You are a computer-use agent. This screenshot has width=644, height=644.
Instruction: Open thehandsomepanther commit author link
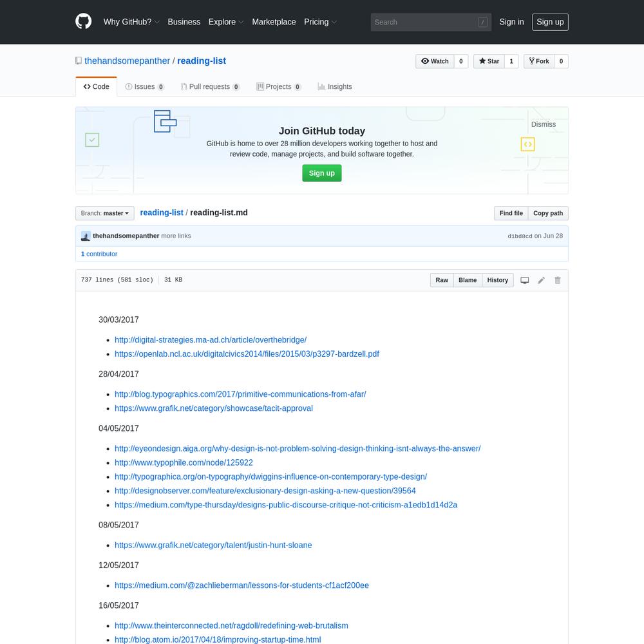point(126,236)
